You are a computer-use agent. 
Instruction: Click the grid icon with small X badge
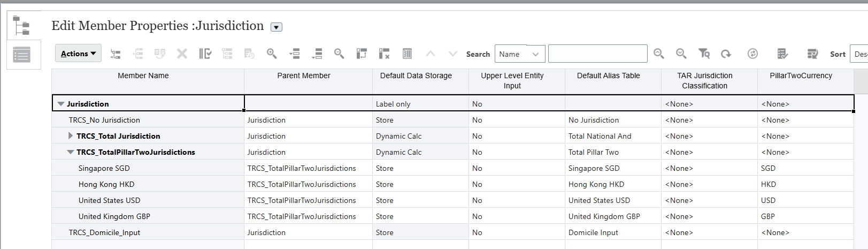click(384, 54)
